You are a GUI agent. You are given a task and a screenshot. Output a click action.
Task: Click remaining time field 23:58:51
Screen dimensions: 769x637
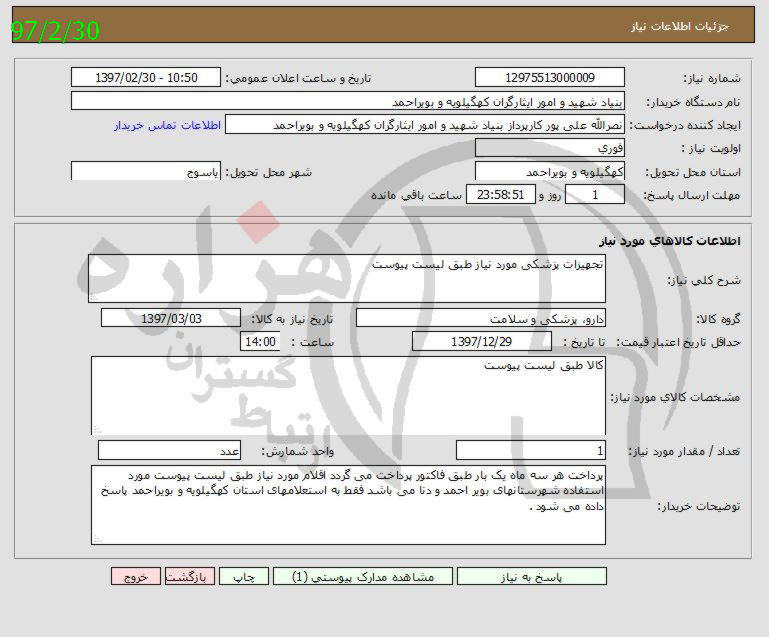tap(501, 195)
